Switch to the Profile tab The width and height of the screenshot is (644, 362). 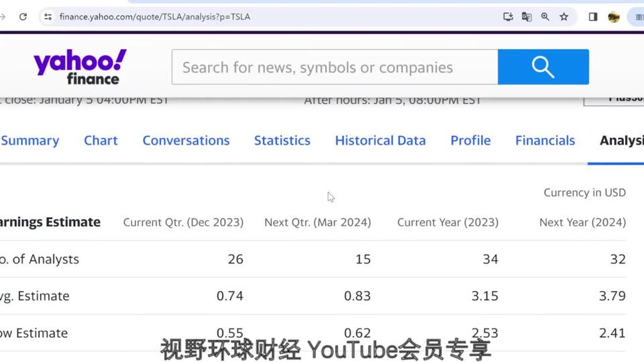pyautogui.click(x=471, y=141)
